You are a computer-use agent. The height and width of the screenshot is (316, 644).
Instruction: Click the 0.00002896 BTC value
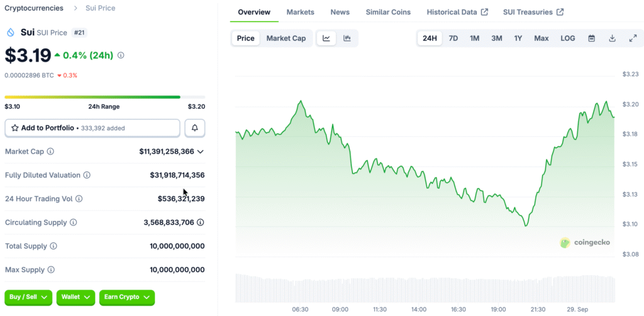pyautogui.click(x=29, y=75)
